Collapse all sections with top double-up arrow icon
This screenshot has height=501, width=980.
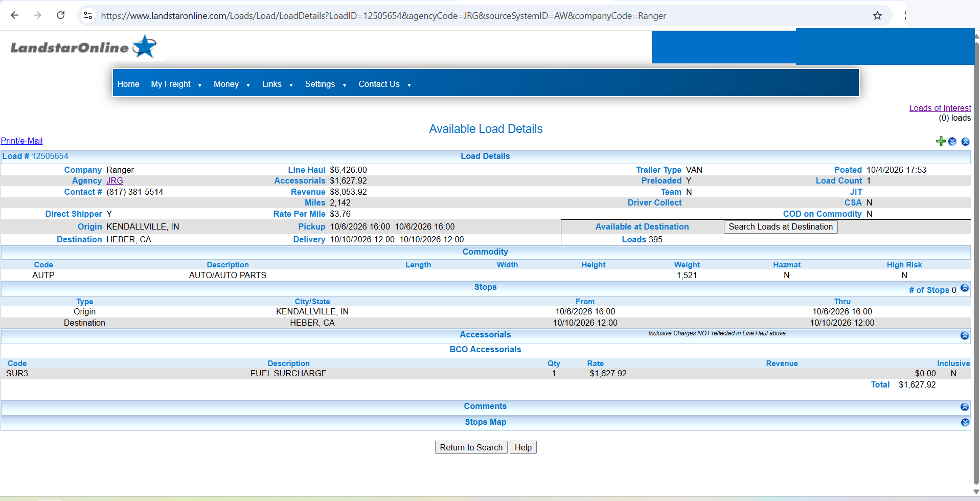(x=965, y=142)
